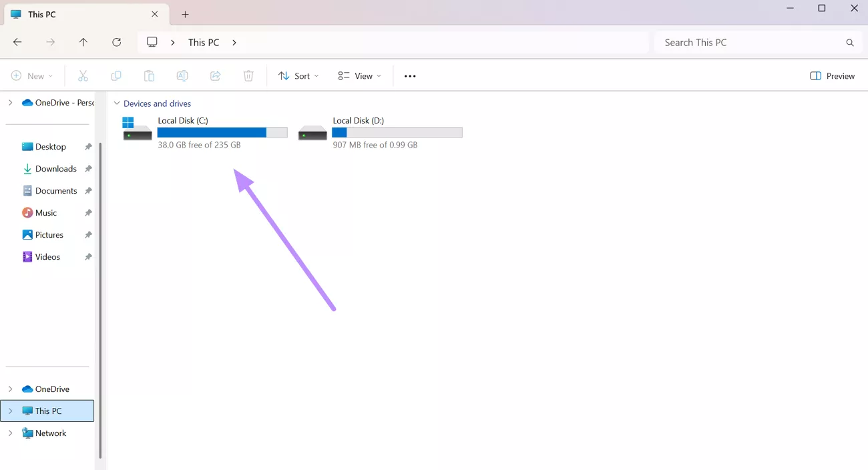Open the View options dropdown
Image resolution: width=868 pixels, height=470 pixels.
tap(359, 75)
